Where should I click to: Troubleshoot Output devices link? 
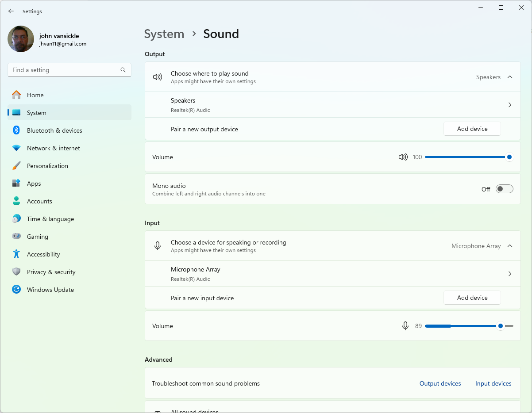(x=440, y=383)
